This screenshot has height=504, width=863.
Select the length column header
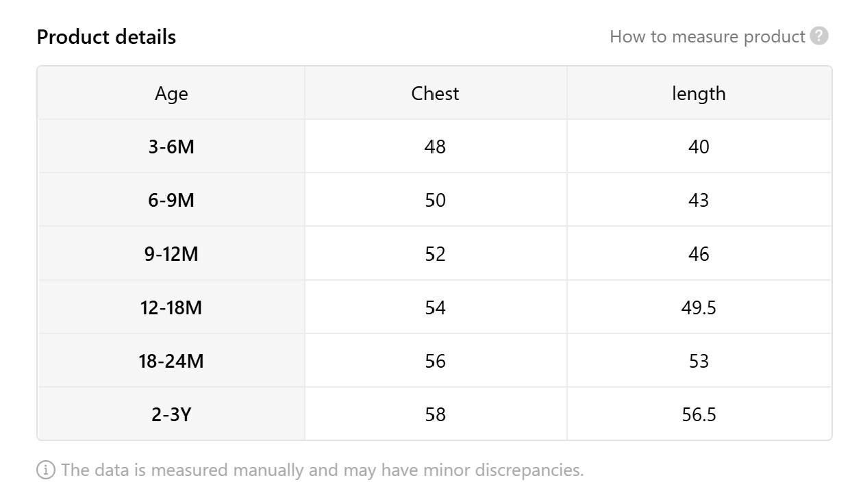pos(699,93)
